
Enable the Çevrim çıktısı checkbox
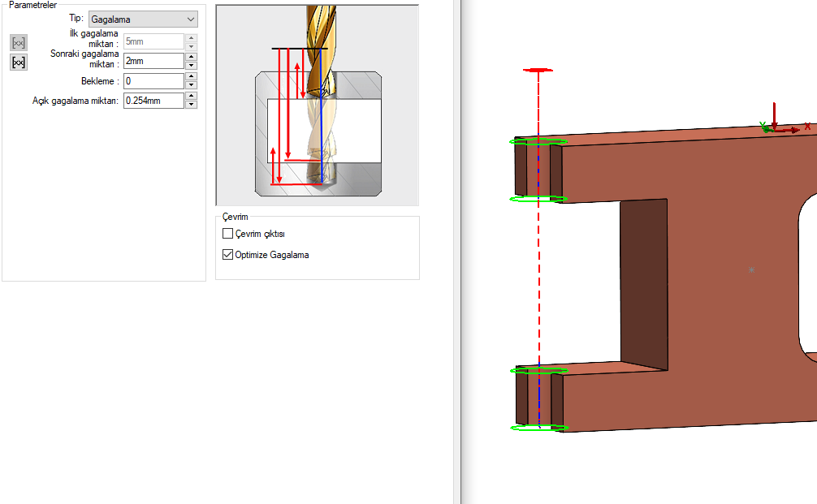(x=228, y=234)
